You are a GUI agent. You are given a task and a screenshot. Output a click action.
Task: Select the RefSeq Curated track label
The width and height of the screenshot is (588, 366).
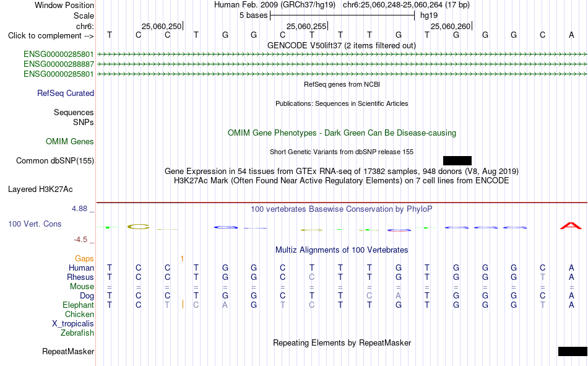pos(66,93)
